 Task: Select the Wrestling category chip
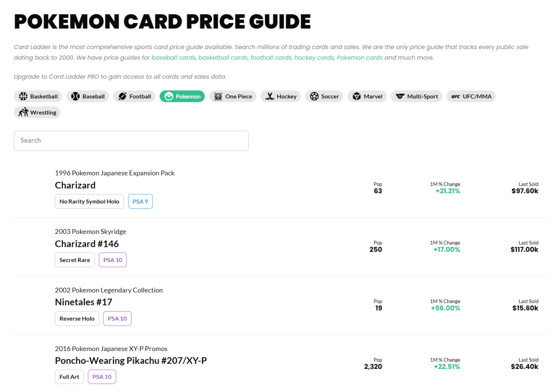[37, 113]
